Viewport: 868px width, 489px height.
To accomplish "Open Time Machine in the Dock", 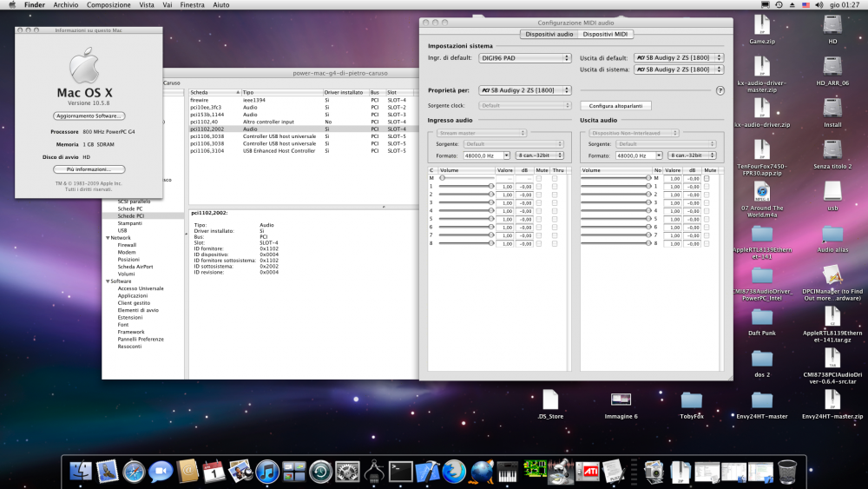I will pos(320,472).
